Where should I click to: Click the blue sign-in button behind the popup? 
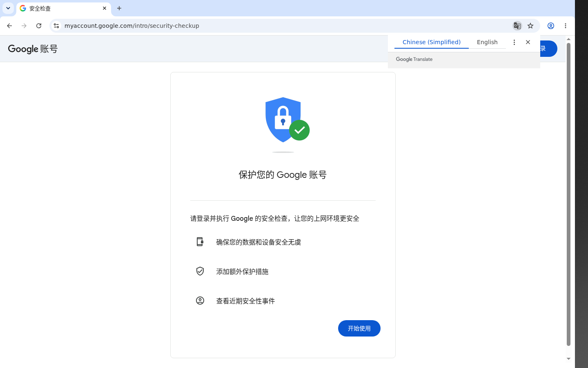(x=548, y=49)
